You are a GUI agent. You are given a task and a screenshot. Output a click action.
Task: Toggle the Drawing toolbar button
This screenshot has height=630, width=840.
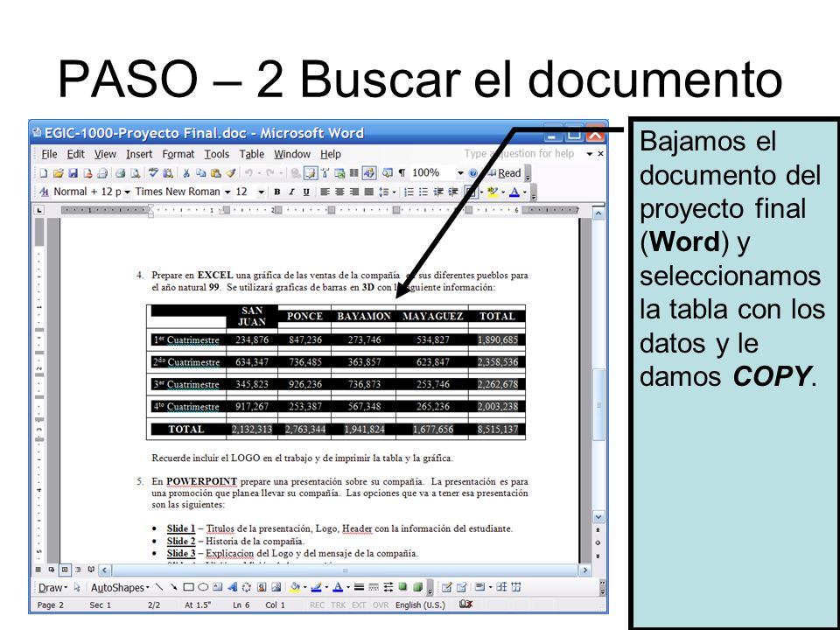(368, 173)
